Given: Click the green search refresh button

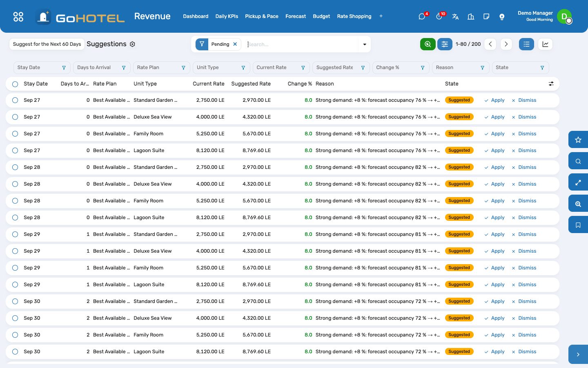Looking at the screenshot, I should (x=428, y=44).
